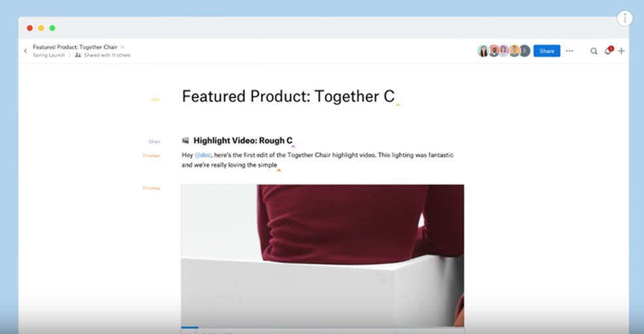This screenshot has height=334, width=644.
Task: Create a new doc with plus icon
Action: click(x=621, y=51)
